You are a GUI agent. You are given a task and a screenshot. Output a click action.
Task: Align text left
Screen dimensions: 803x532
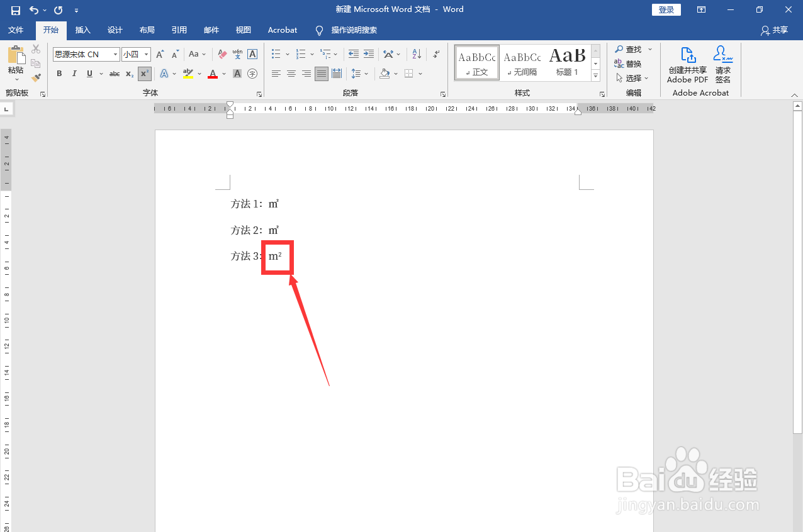point(276,74)
